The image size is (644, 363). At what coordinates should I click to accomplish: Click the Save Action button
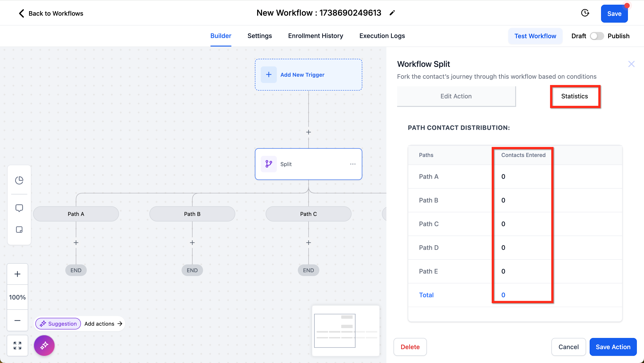(613, 347)
